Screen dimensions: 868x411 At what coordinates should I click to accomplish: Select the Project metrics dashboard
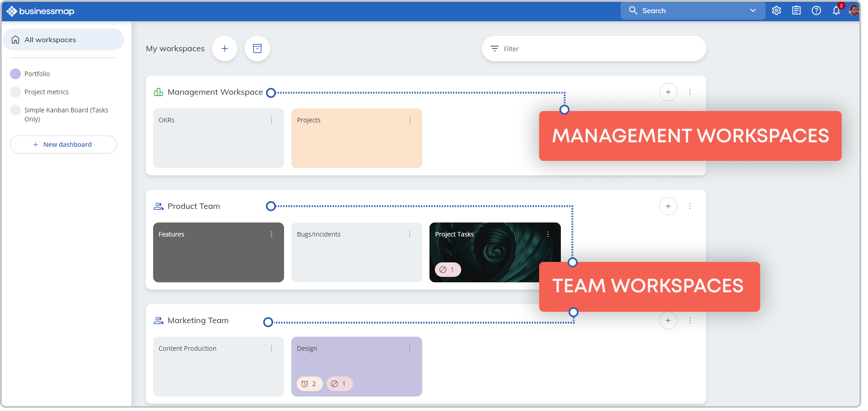coord(46,92)
